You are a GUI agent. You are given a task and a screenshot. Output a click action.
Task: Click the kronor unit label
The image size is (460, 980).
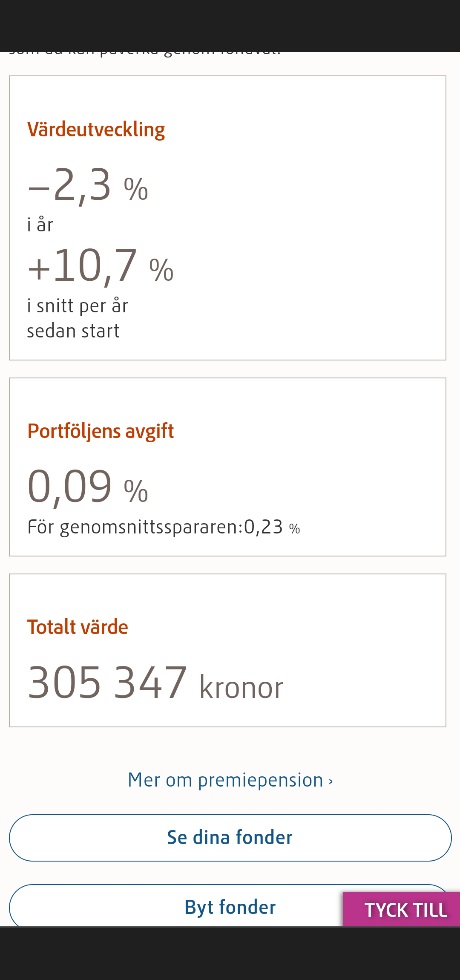(x=241, y=687)
